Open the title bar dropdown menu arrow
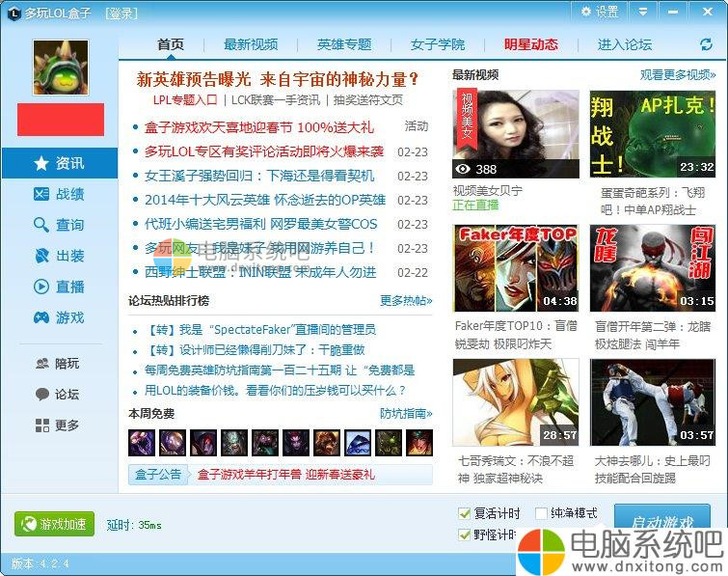This screenshot has height=576, width=728. 643,13
